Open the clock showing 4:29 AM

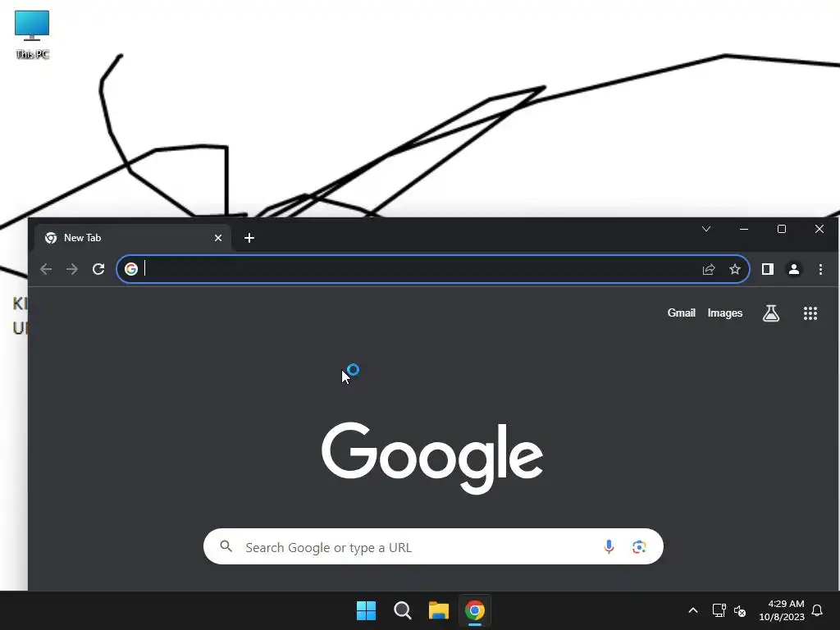[782, 610]
